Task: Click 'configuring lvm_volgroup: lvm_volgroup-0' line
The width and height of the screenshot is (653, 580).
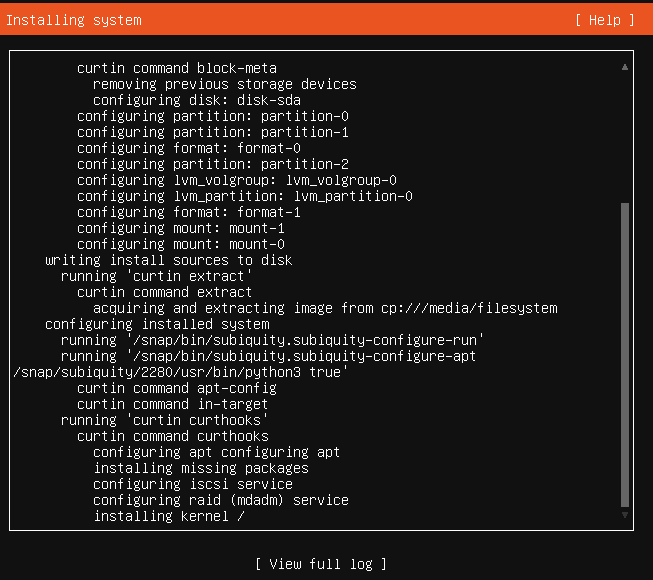Action: (237, 180)
